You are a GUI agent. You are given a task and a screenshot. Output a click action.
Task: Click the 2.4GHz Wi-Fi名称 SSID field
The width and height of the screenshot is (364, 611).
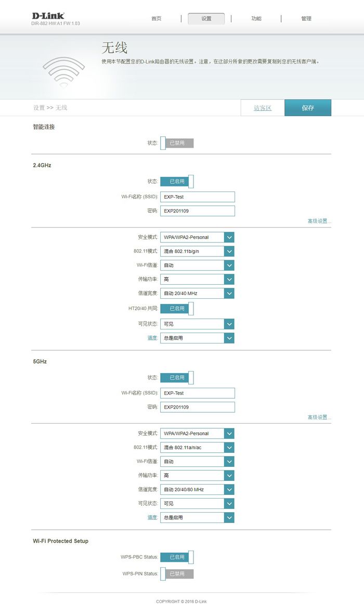pyautogui.click(x=198, y=197)
